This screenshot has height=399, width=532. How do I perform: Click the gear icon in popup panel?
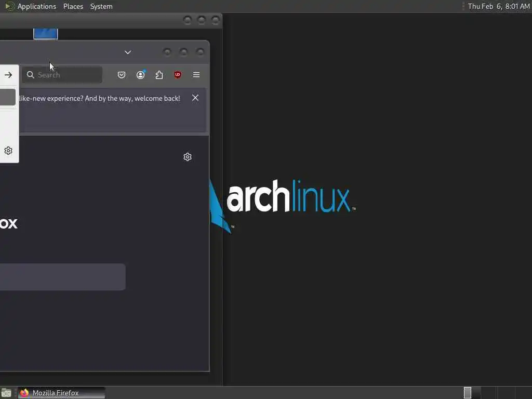pos(8,151)
